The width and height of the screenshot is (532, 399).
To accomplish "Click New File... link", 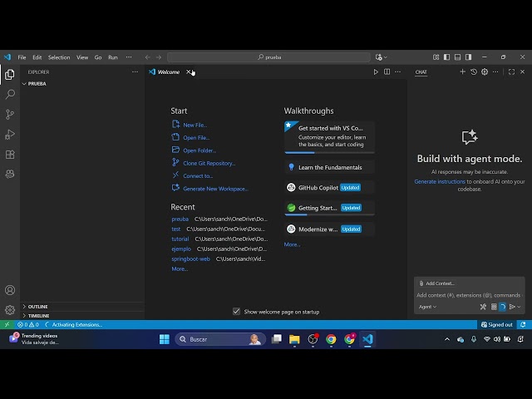I will click(x=195, y=125).
